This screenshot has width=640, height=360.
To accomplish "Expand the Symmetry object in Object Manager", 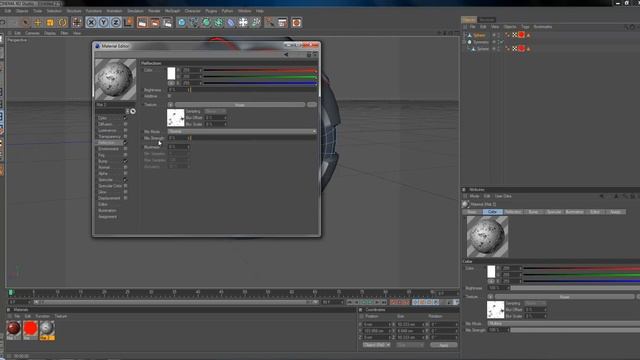I will tap(464, 42).
